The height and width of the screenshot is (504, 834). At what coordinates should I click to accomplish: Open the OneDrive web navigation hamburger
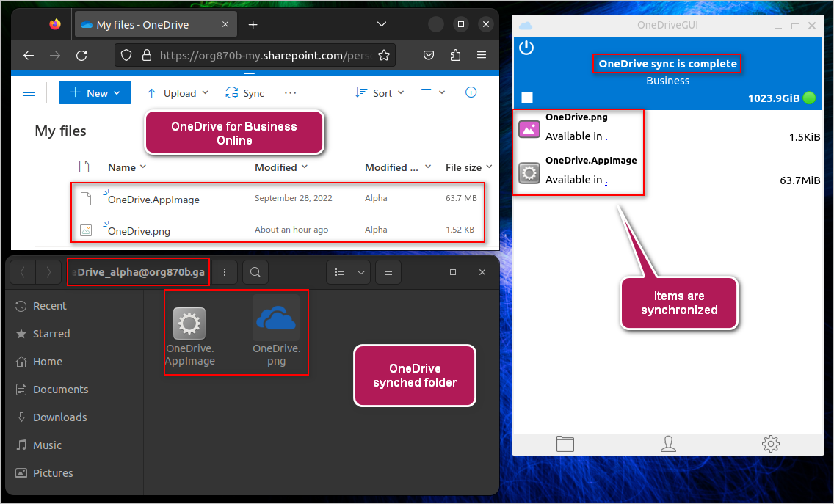point(29,93)
